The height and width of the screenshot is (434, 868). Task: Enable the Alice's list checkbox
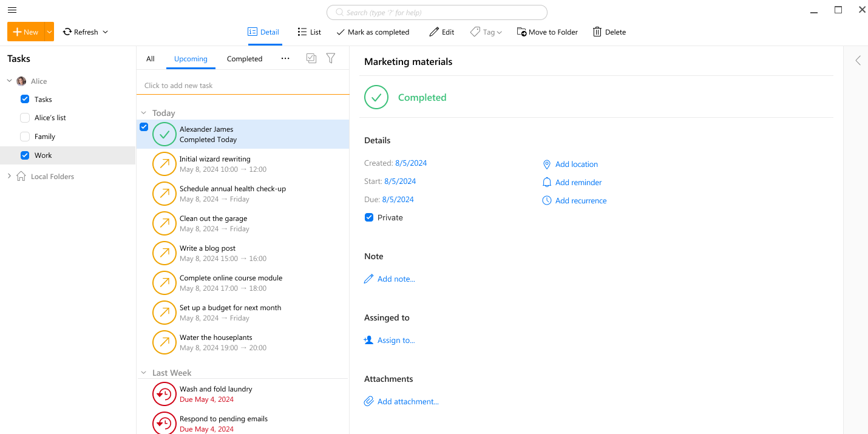pos(25,117)
